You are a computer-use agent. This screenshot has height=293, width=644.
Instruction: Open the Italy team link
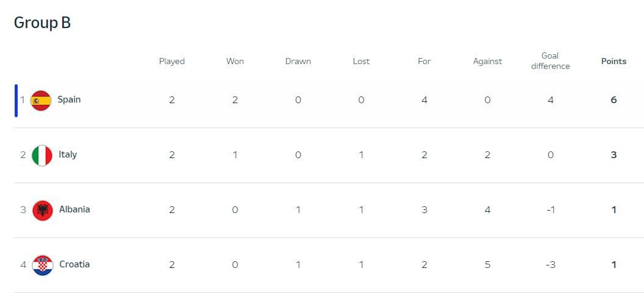(68, 154)
